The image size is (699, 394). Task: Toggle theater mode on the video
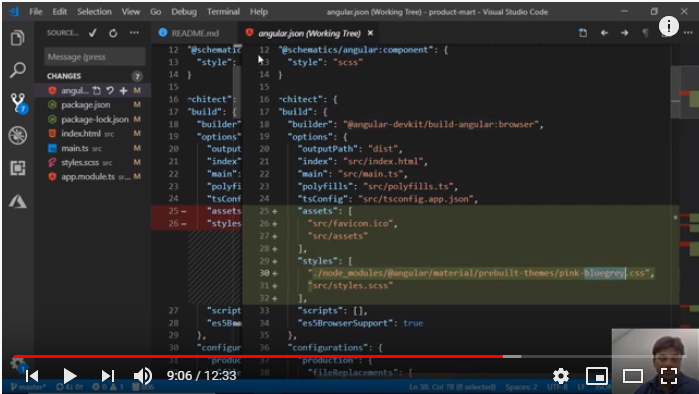tap(633, 376)
